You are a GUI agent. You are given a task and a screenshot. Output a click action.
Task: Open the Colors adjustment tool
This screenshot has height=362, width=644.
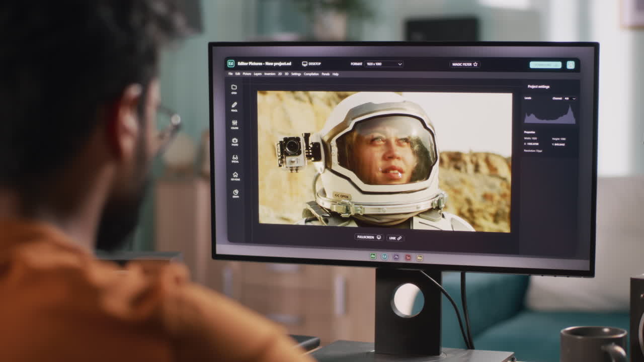[233, 122]
